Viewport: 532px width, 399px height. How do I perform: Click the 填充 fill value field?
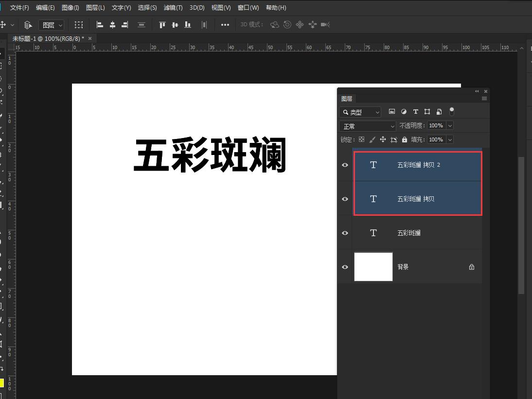437,139
